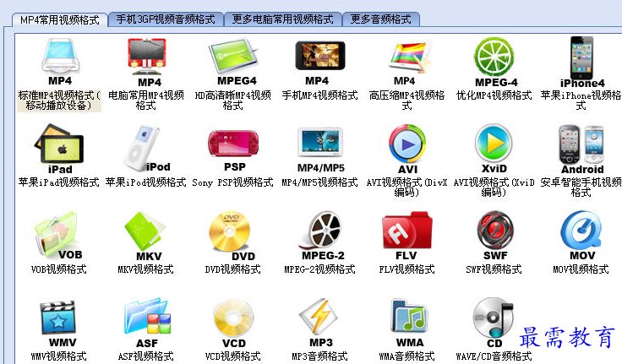
Task: Click the VOB视频格式 label
Action: [x=58, y=269]
